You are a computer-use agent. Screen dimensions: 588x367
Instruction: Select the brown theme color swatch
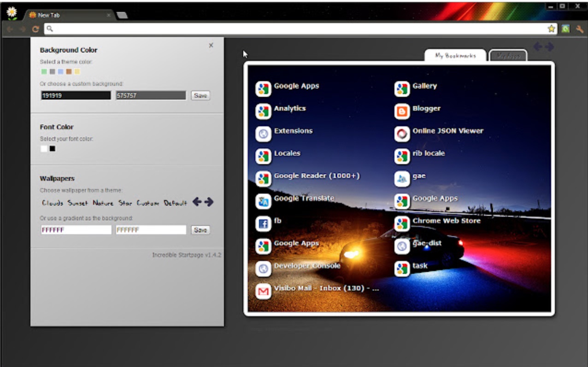(69, 71)
